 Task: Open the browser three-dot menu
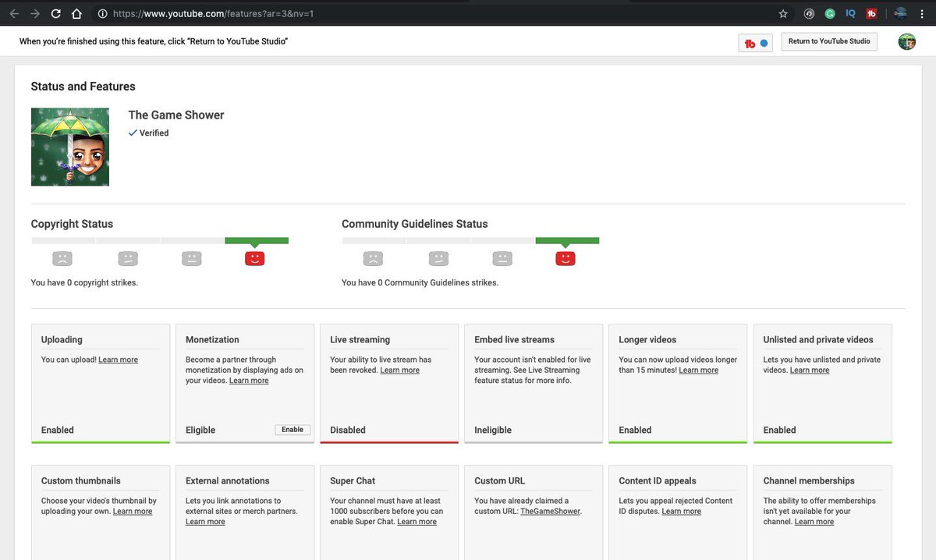pyautogui.click(x=924, y=13)
